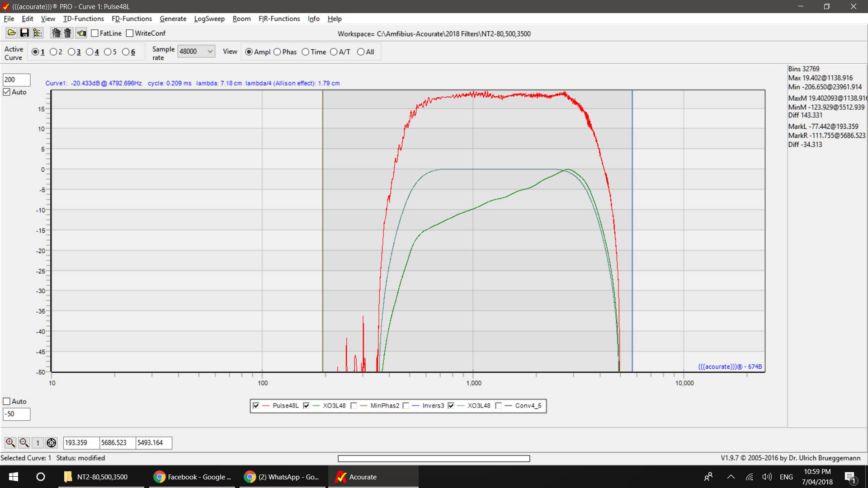Image resolution: width=868 pixels, height=488 pixels.
Task: Open the LogSweep menu
Action: [209, 19]
